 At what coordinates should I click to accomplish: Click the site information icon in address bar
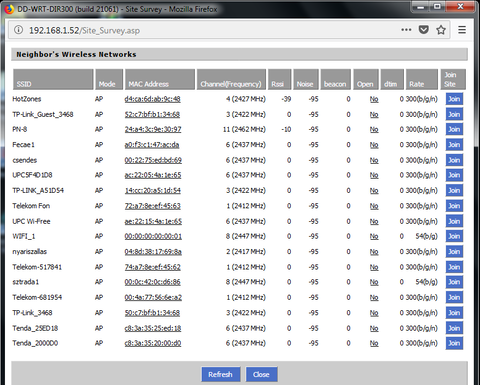point(19,30)
